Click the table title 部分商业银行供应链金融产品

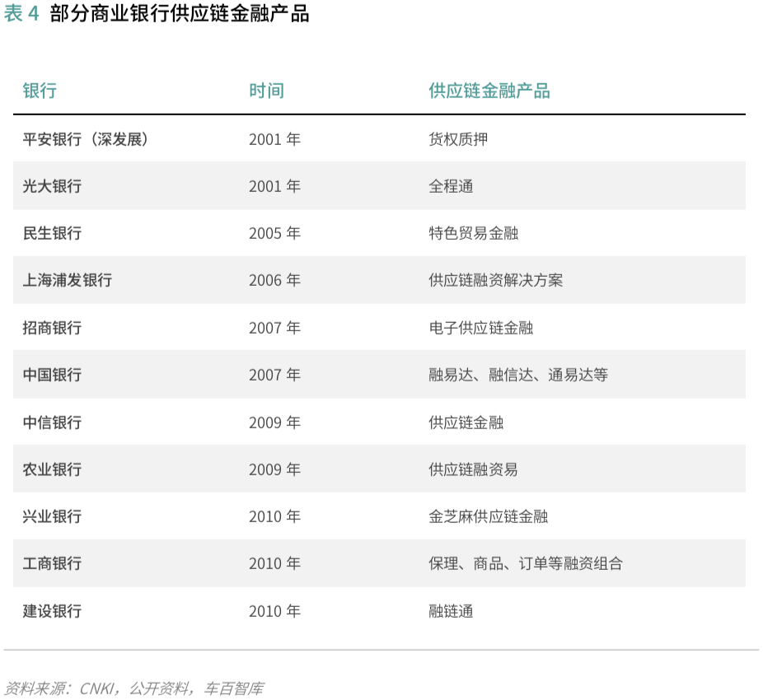(x=180, y=13)
